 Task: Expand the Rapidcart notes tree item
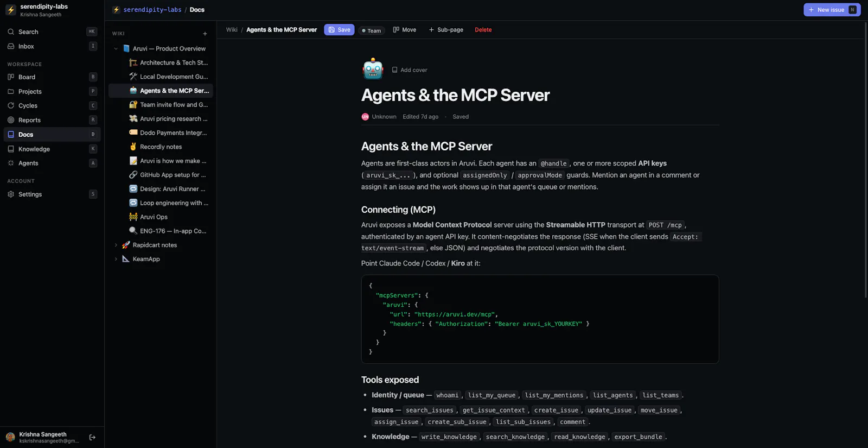pos(116,245)
